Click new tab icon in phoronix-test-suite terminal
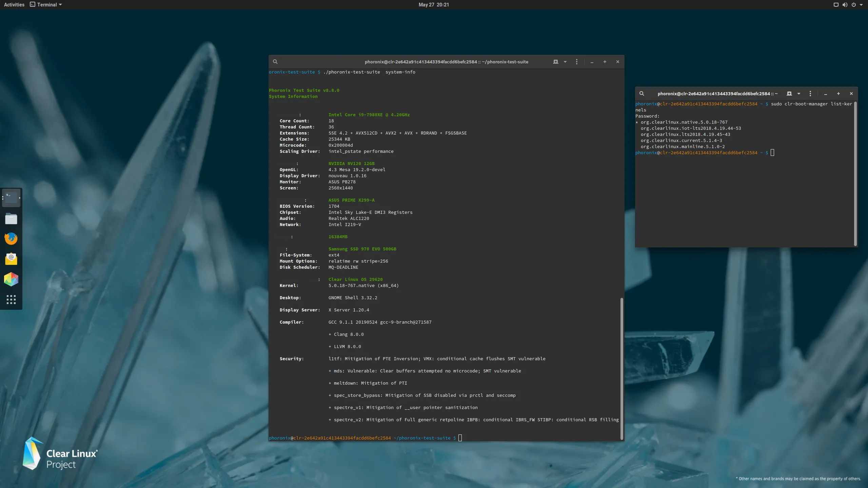868x488 pixels. tap(555, 62)
